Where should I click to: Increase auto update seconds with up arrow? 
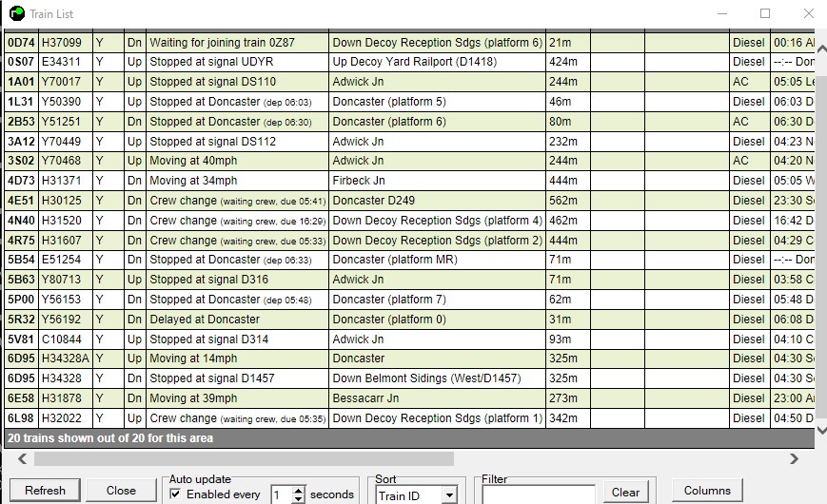pos(298,491)
